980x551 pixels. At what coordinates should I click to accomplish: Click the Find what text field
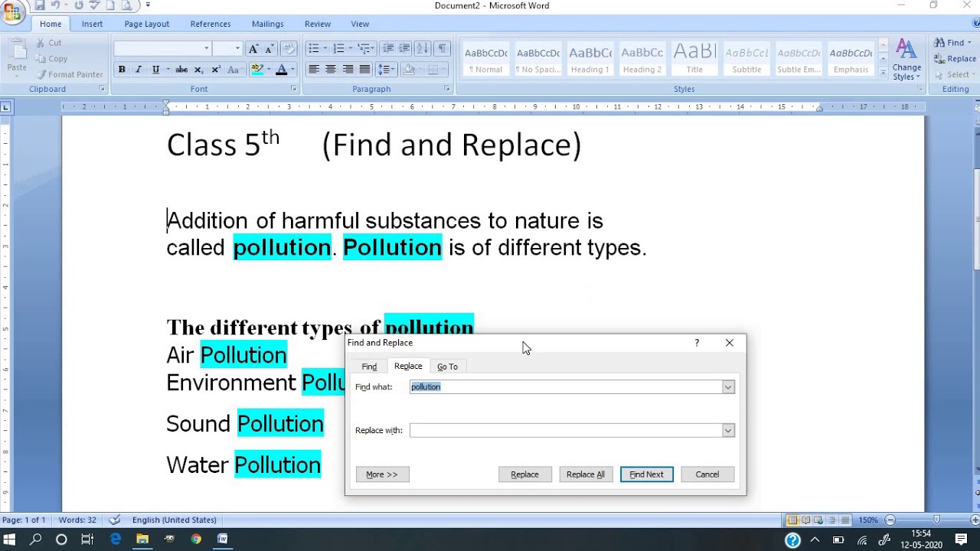(566, 387)
